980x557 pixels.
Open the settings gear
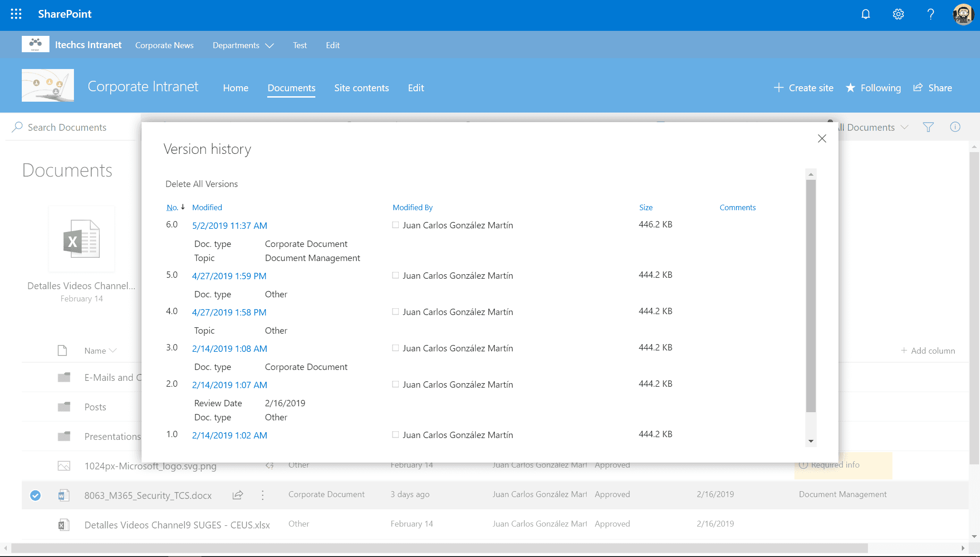(898, 14)
